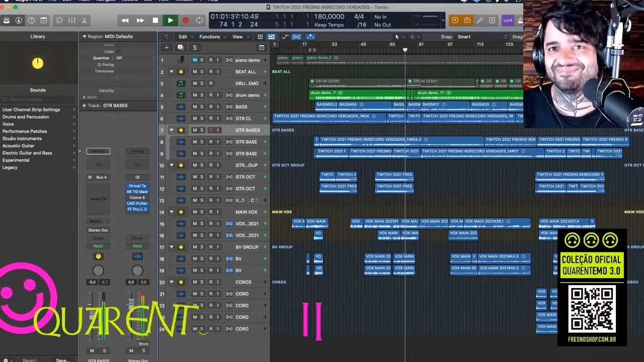This screenshot has height=362, width=644.
Task: Solo the BASS track
Action: pyautogui.click(x=202, y=107)
